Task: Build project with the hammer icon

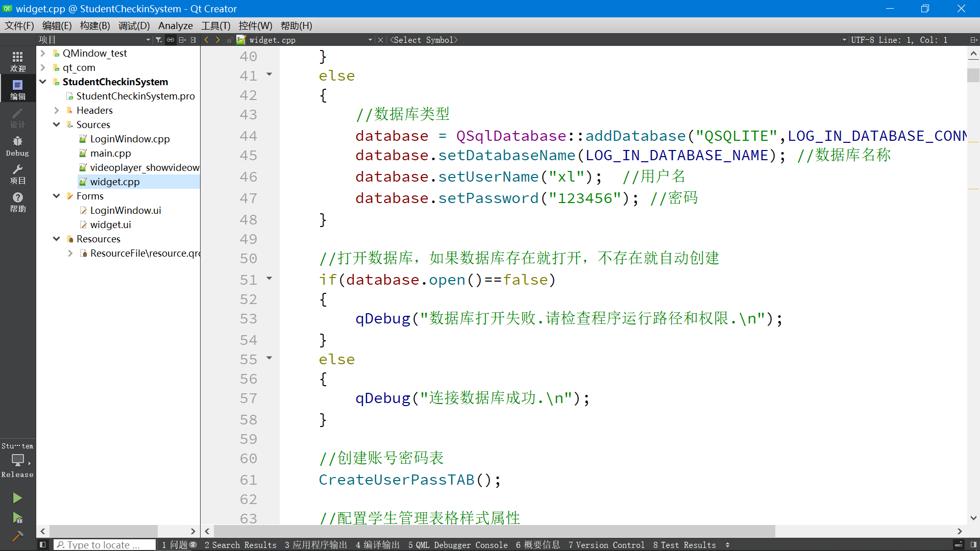Action: click(x=17, y=536)
